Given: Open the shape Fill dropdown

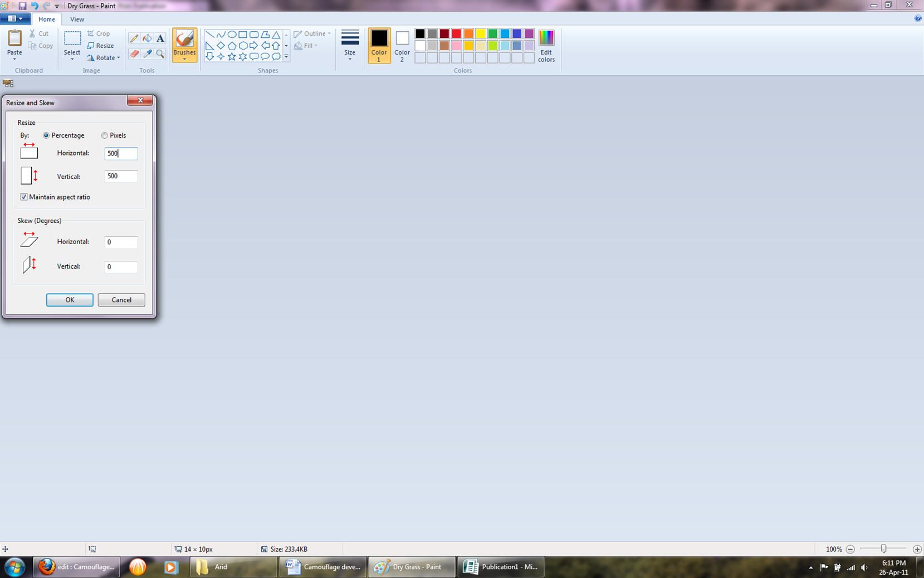Looking at the screenshot, I should pos(306,46).
